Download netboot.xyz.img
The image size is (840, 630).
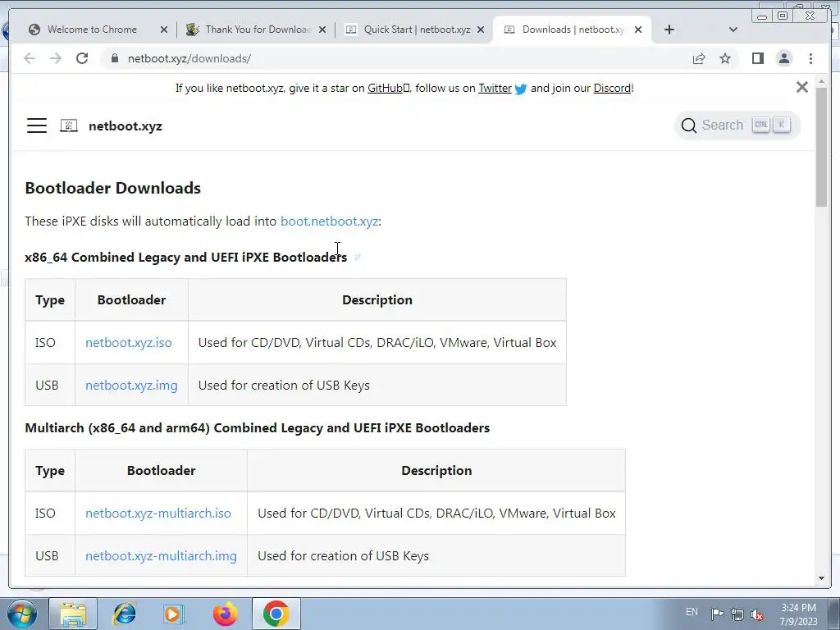(x=131, y=386)
